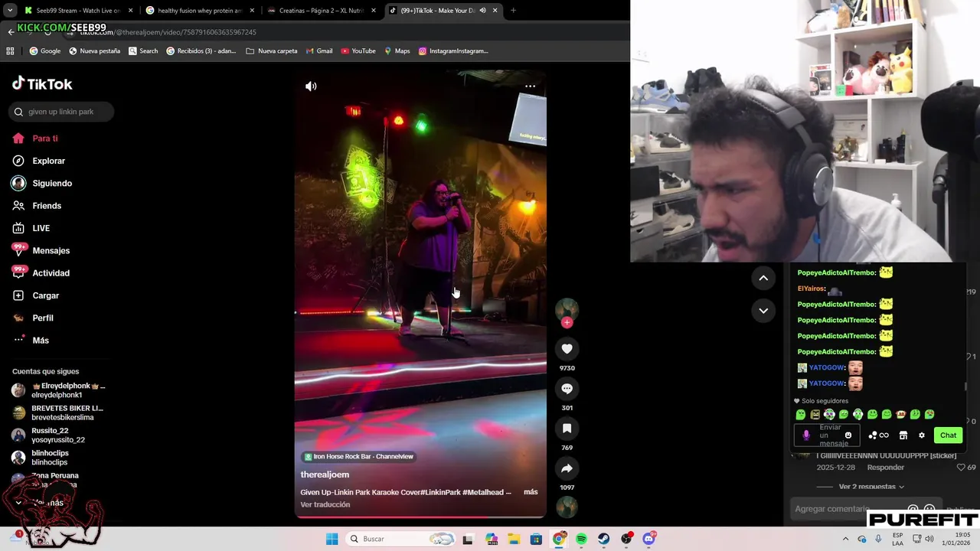Open the Chrome apps grid icon
Image resolution: width=980 pixels, height=551 pixels.
coord(10,51)
